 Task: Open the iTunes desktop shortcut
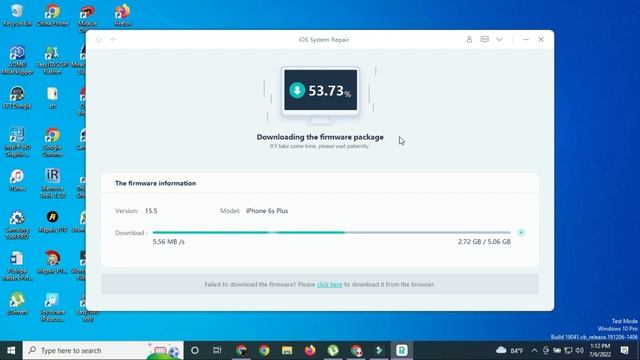pos(17,180)
